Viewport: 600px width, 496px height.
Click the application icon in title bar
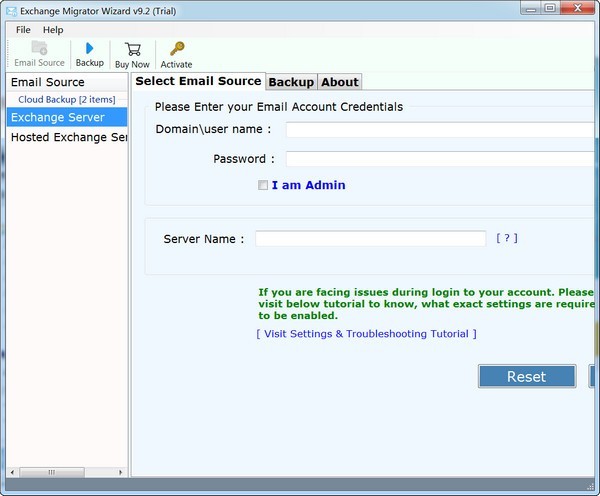coord(11,10)
